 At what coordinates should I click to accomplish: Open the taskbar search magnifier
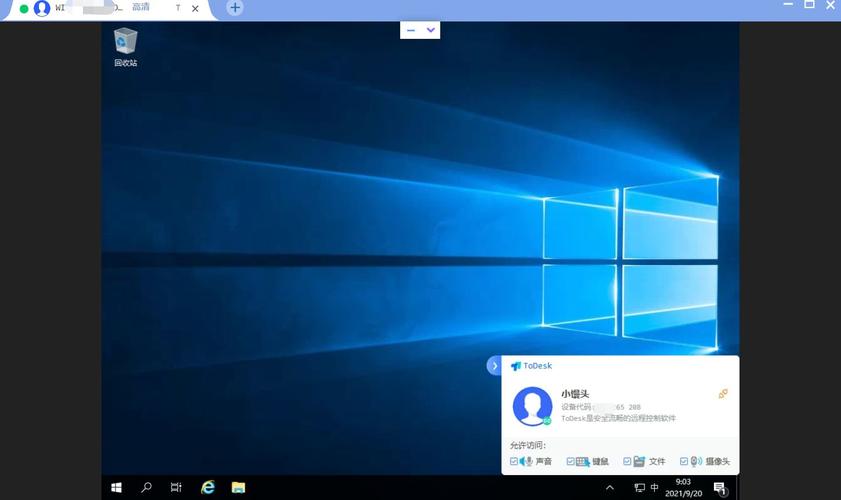146,487
